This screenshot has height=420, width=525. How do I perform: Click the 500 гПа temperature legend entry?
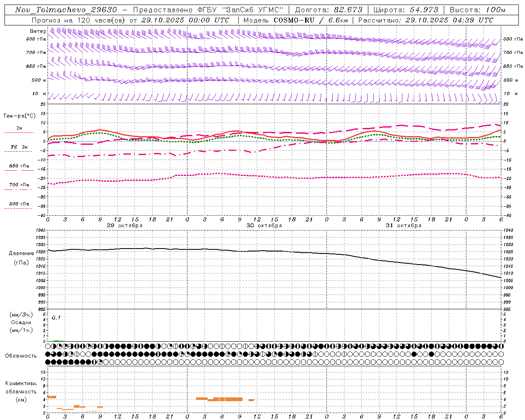point(19,204)
